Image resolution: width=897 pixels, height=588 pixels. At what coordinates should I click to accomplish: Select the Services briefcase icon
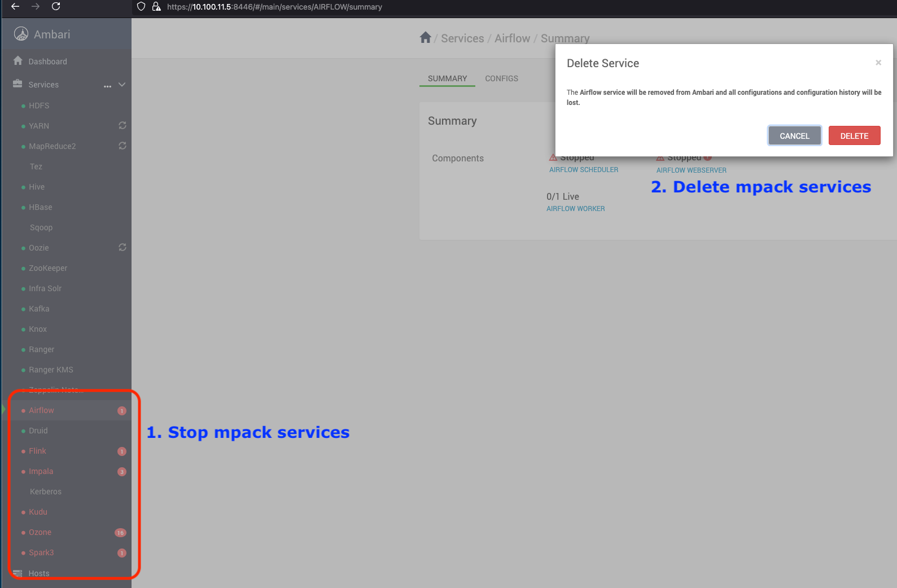pyautogui.click(x=17, y=84)
